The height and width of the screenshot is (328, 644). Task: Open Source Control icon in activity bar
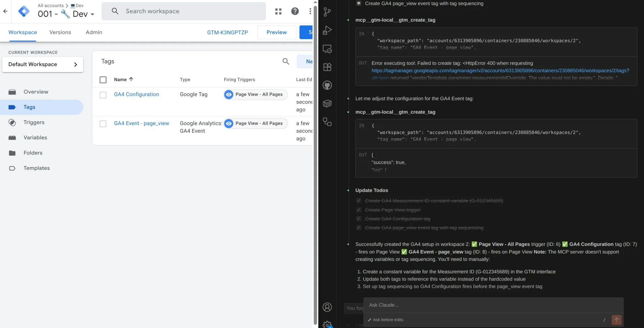click(x=327, y=12)
